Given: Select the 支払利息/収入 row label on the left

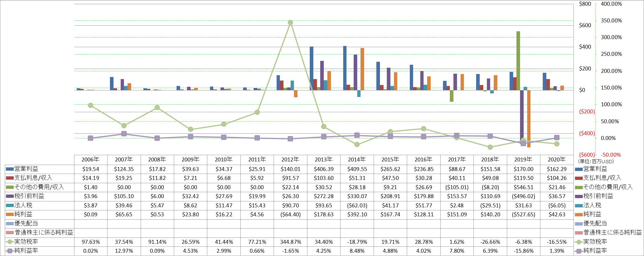Looking at the screenshot, I should coord(33,178).
